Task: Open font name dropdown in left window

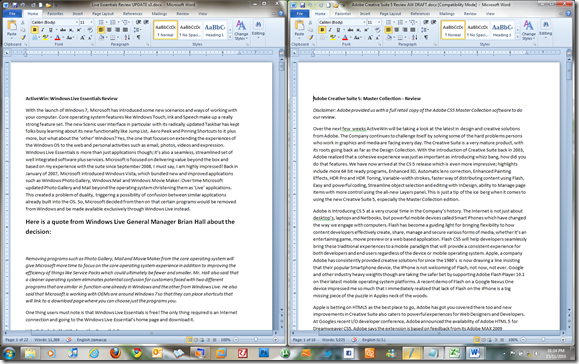Action: coord(76,22)
